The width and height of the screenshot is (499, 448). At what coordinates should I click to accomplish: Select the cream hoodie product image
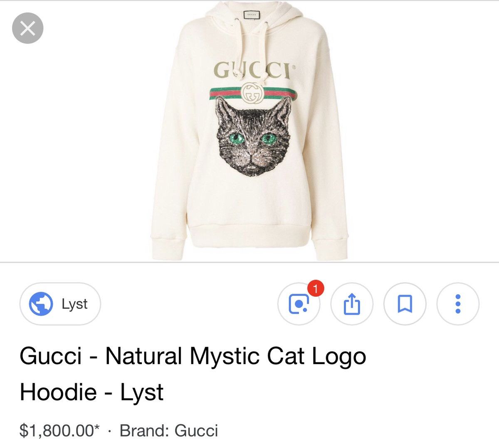(x=249, y=131)
